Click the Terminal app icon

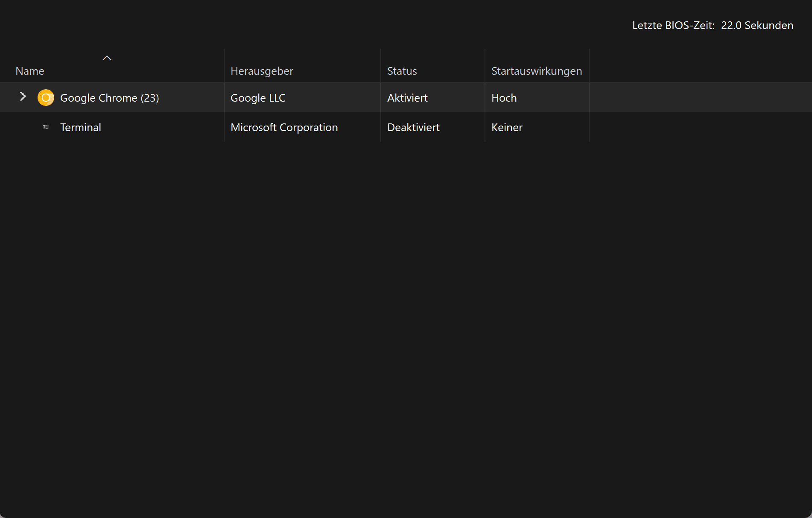[46, 127]
